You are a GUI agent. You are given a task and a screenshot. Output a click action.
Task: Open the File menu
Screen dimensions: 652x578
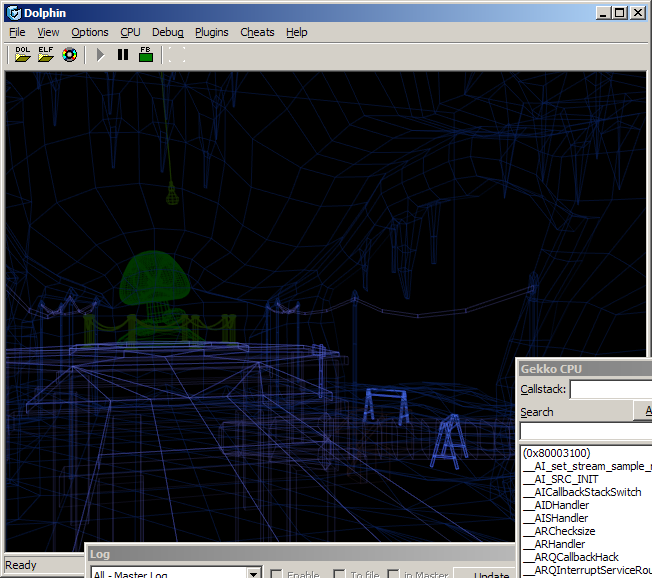coord(17,32)
